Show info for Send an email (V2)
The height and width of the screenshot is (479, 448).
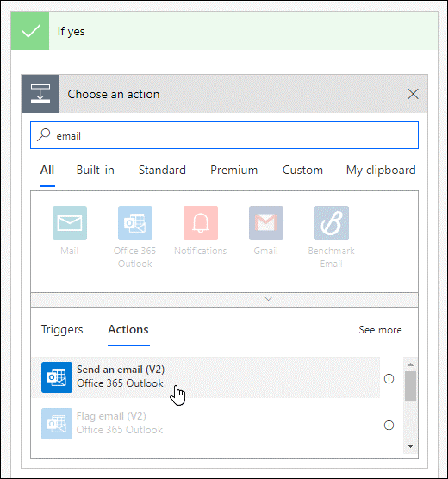(389, 379)
